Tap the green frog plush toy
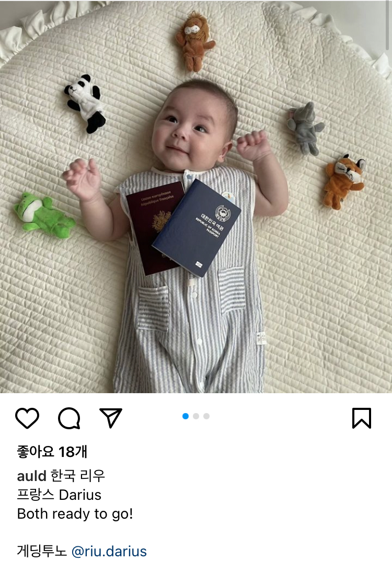Viewport: 392px width, 561px height. [x=44, y=216]
